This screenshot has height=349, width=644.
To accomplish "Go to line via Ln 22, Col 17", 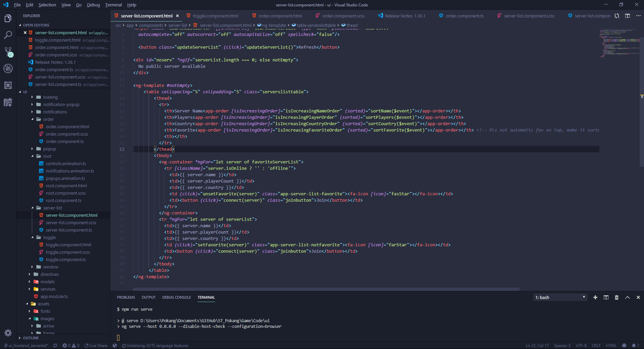I will tap(537, 346).
